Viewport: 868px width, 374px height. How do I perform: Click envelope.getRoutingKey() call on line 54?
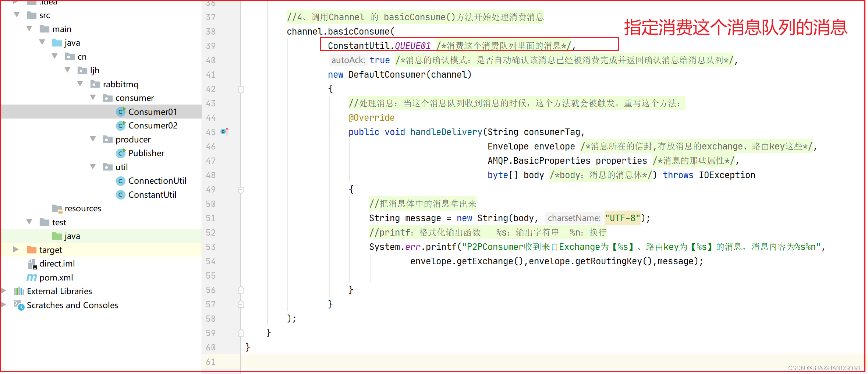[590, 261]
